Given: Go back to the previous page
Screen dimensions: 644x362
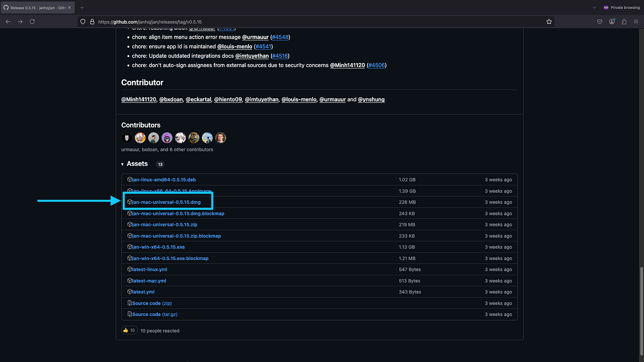Looking at the screenshot, I should 8,22.
